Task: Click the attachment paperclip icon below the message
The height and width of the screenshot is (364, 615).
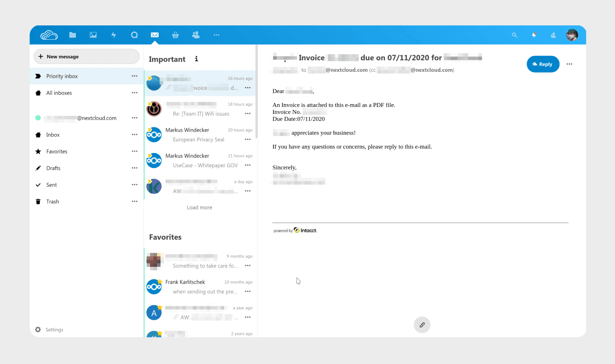Action: click(422, 325)
